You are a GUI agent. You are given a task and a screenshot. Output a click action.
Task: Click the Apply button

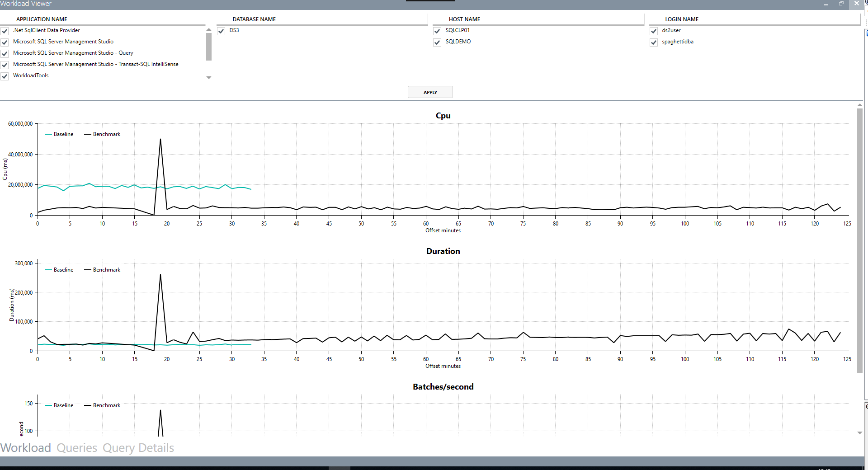(x=430, y=92)
